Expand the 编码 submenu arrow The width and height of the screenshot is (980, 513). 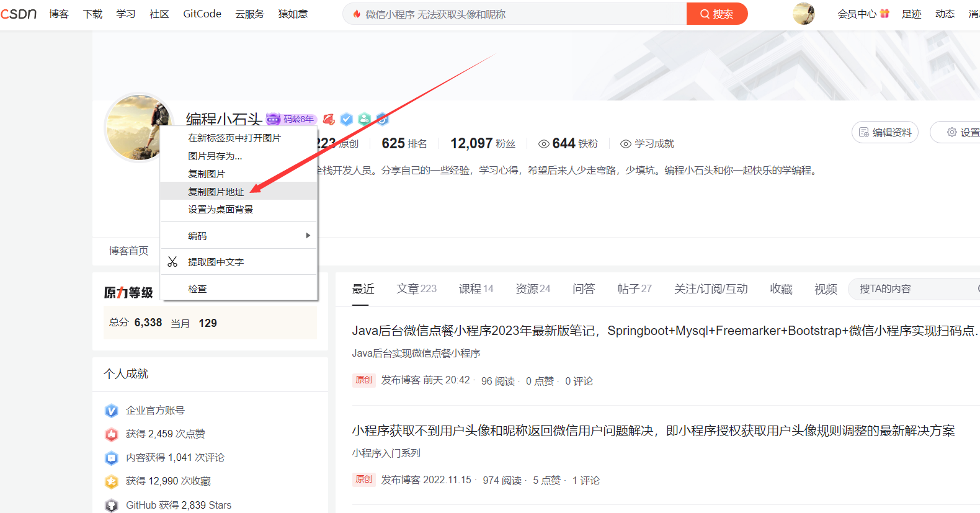[308, 236]
